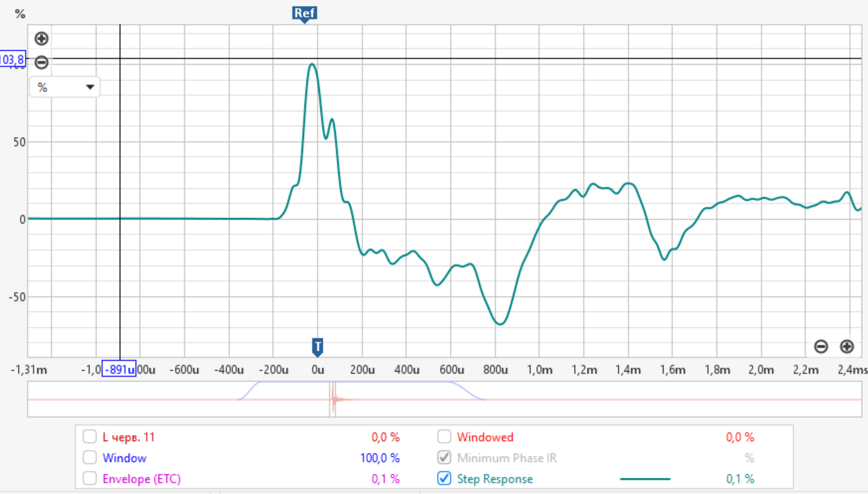The height and width of the screenshot is (494, 868).
Task: Click the Step Response legend label
Action: pos(495,479)
